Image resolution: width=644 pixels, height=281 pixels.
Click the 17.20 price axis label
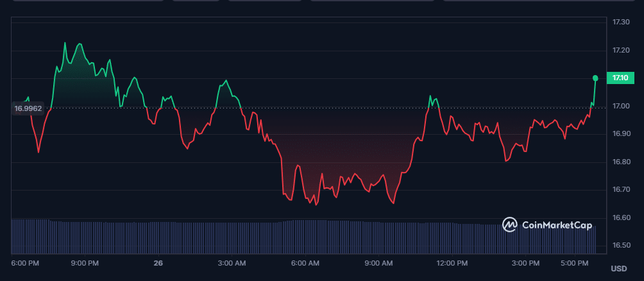(x=620, y=50)
